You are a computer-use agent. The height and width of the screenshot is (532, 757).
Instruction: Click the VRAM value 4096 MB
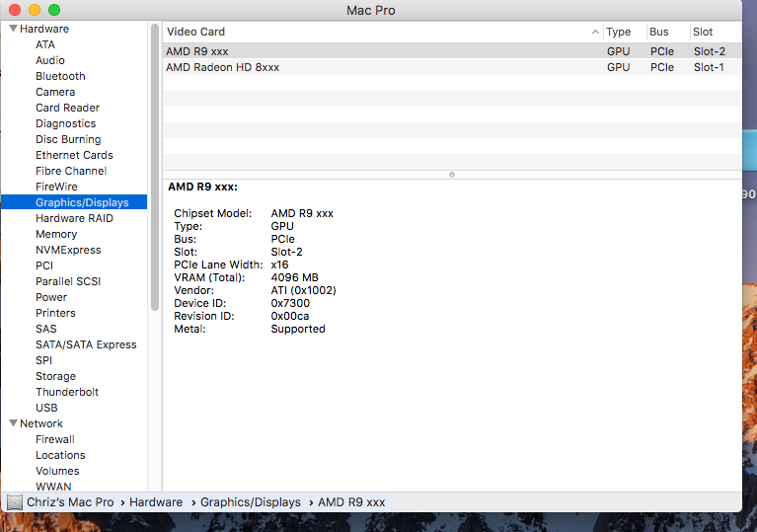point(294,277)
